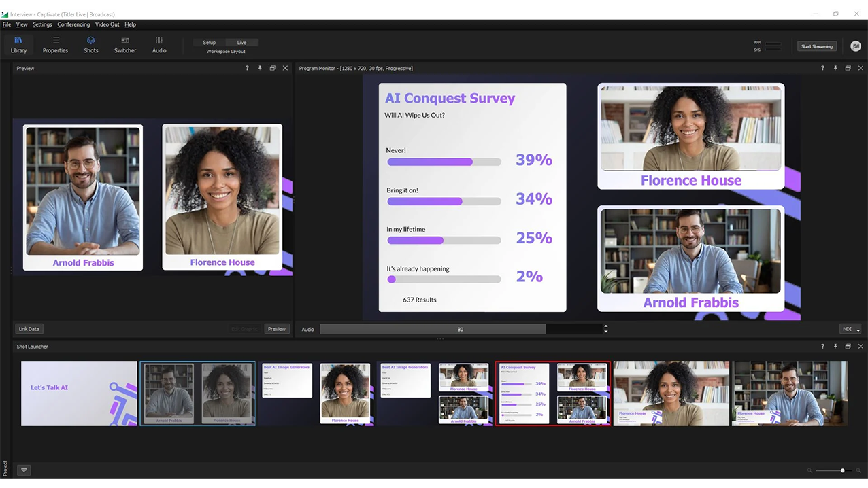Click the camera-off icon beside Start Streaming
This screenshot has height=488, width=868.
point(856,46)
